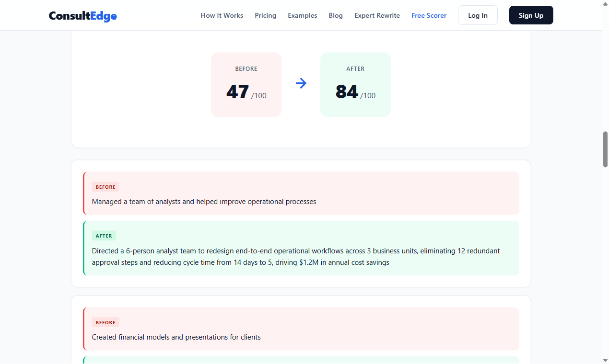Click the BEFORE badge on the second example
The width and height of the screenshot is (609, 364).
point(105,322)
